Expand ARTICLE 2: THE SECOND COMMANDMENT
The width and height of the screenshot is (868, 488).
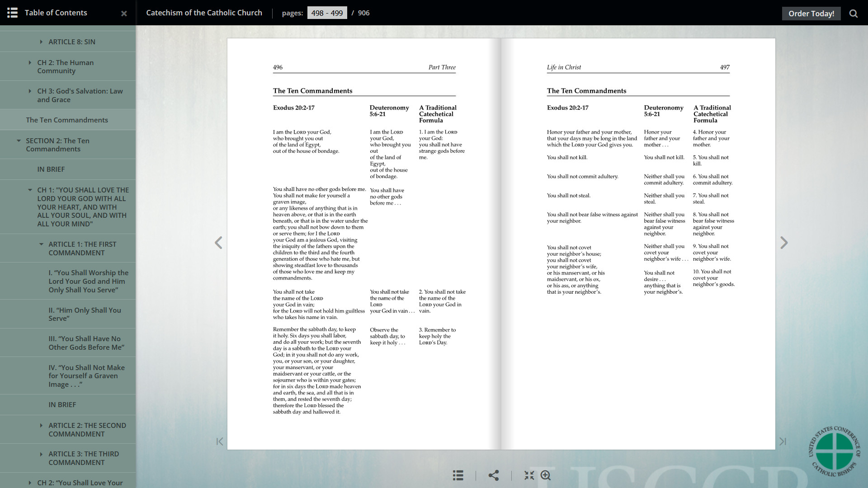41,425
